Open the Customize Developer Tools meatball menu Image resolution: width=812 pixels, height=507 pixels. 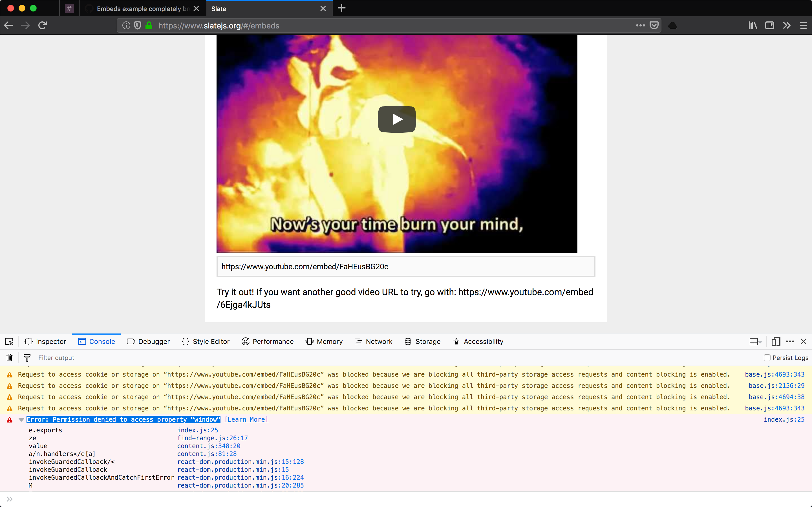click(x=790, y=341)
